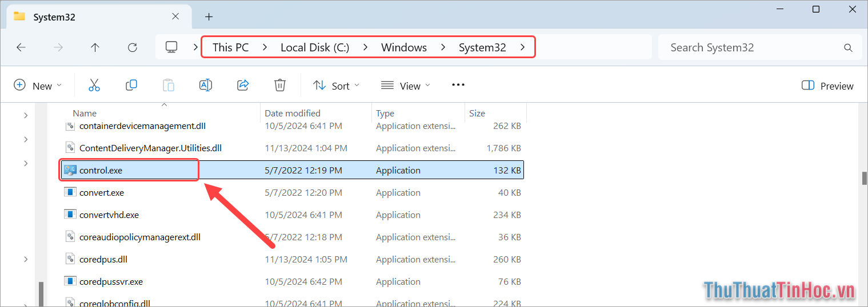Click the Paste clipboard icon
868x307 pixels.
coord(169,86)
